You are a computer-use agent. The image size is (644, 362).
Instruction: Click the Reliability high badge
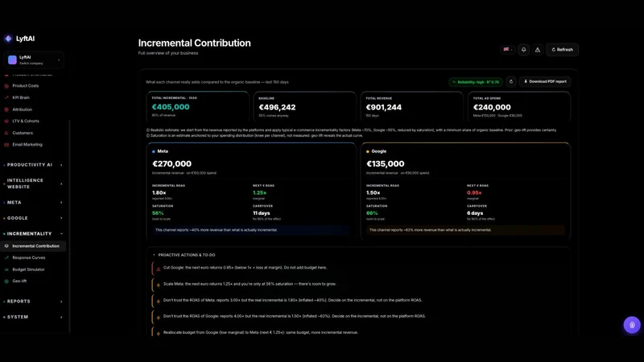(476, 82)
